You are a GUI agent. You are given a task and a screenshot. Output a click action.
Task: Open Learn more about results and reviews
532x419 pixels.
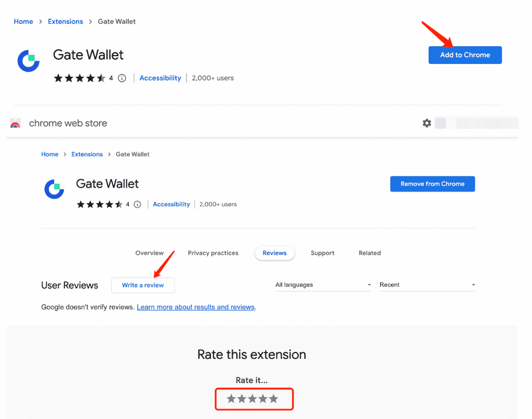[195, 307]
